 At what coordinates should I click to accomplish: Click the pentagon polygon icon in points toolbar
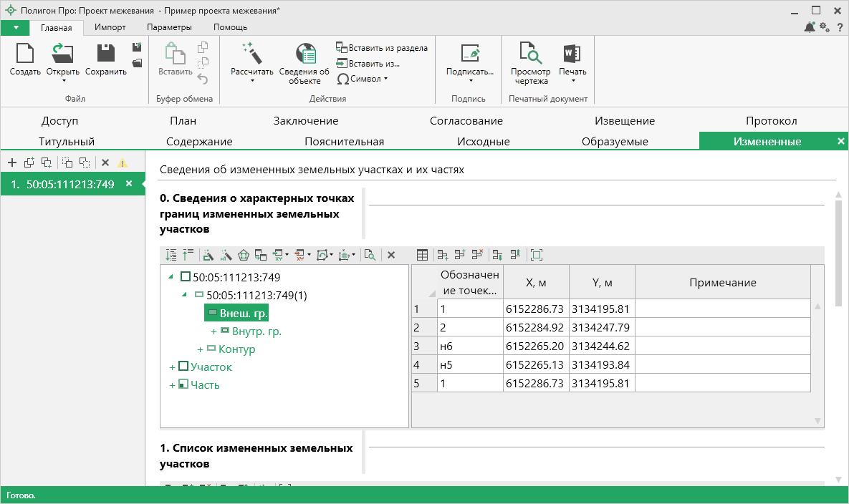point(244,254)
